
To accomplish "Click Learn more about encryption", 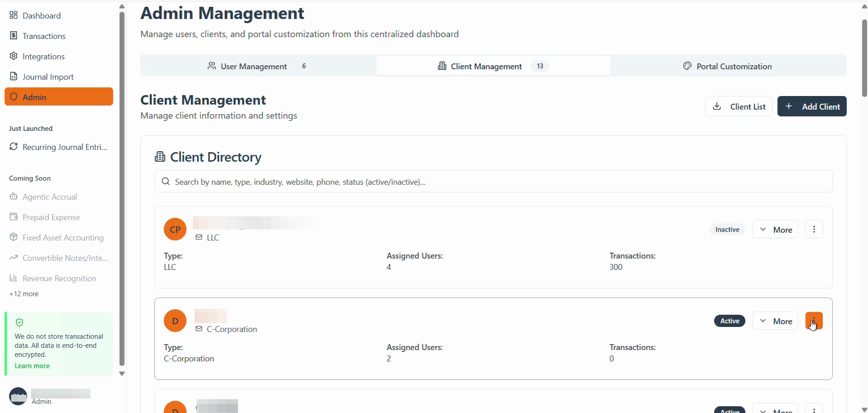I will tap(32, 366).
